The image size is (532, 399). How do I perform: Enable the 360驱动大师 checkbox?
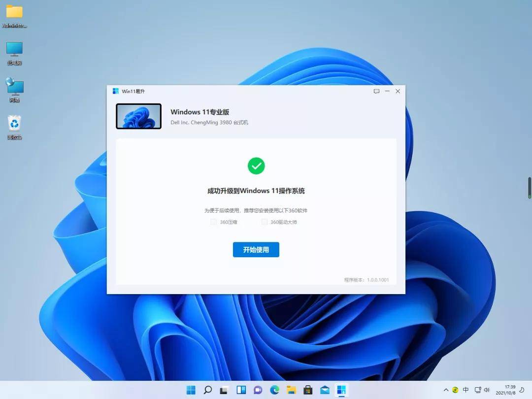point(264,222)
